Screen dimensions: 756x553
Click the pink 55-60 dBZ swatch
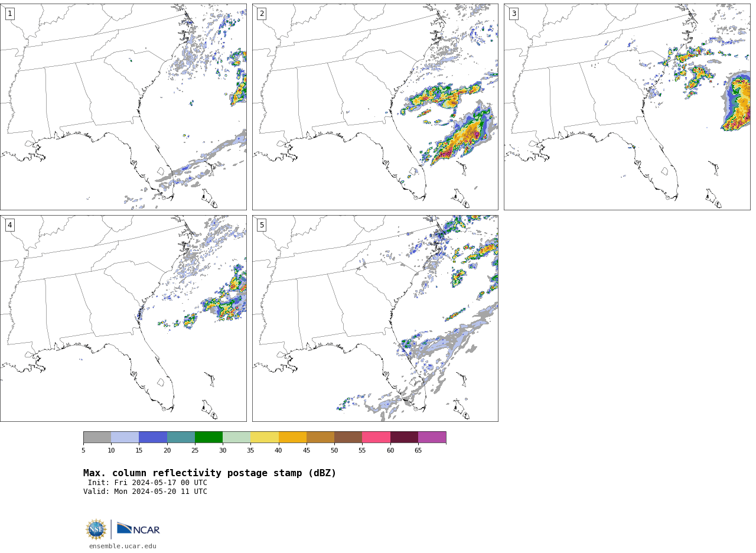[x=376, y=437]
